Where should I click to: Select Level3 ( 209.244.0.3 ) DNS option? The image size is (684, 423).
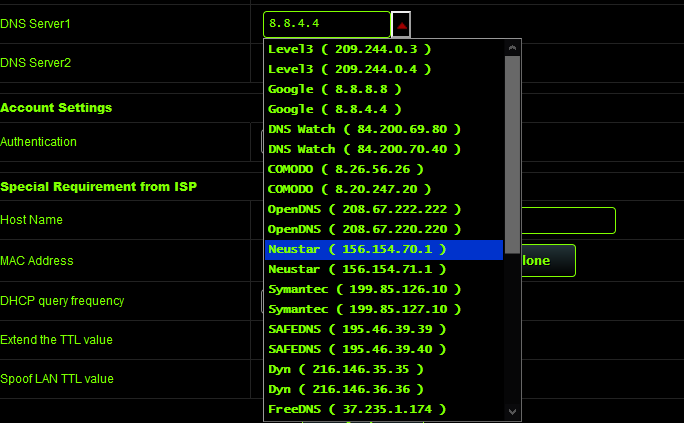pos(384,49)
